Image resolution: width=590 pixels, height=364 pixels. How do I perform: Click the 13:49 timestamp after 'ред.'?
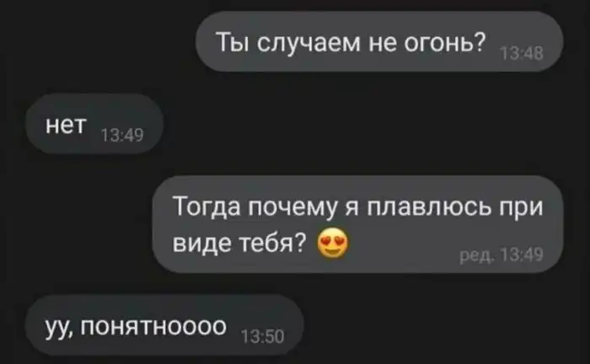523,255
